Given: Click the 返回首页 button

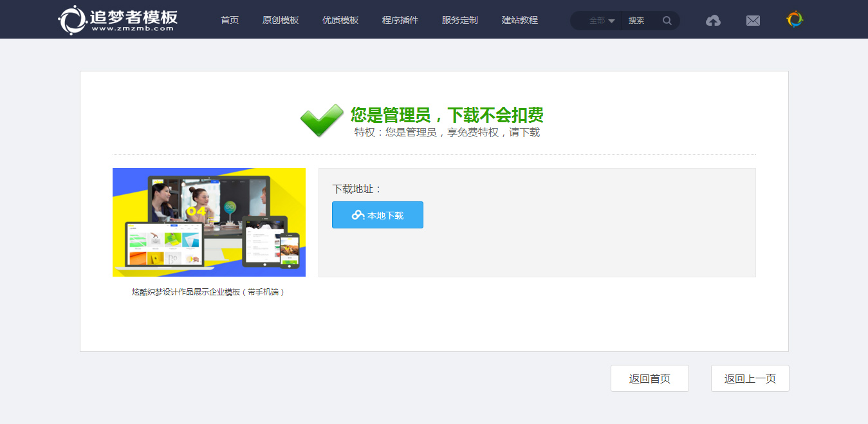Looking at the screenshot, I should (x=649, y=378).
